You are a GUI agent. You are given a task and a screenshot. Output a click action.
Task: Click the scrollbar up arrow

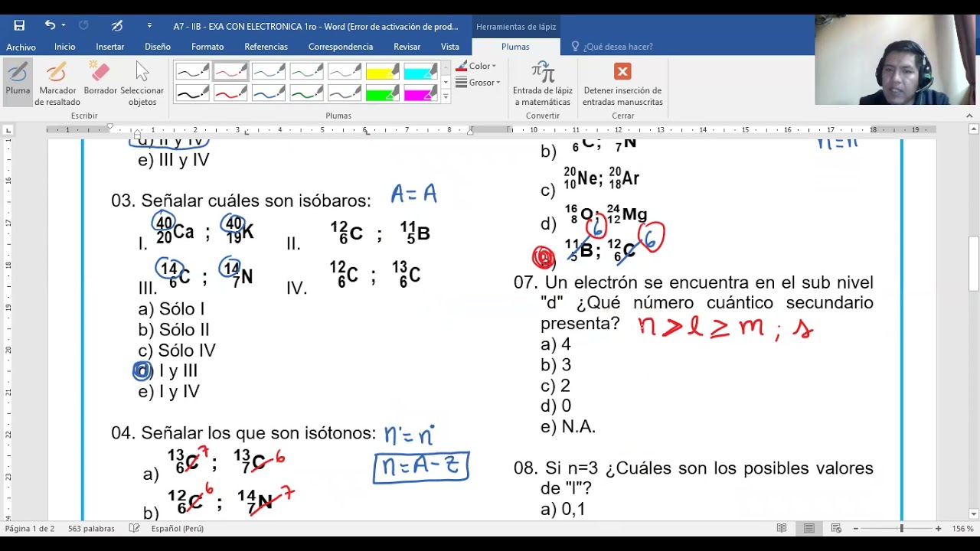point(973,130)
